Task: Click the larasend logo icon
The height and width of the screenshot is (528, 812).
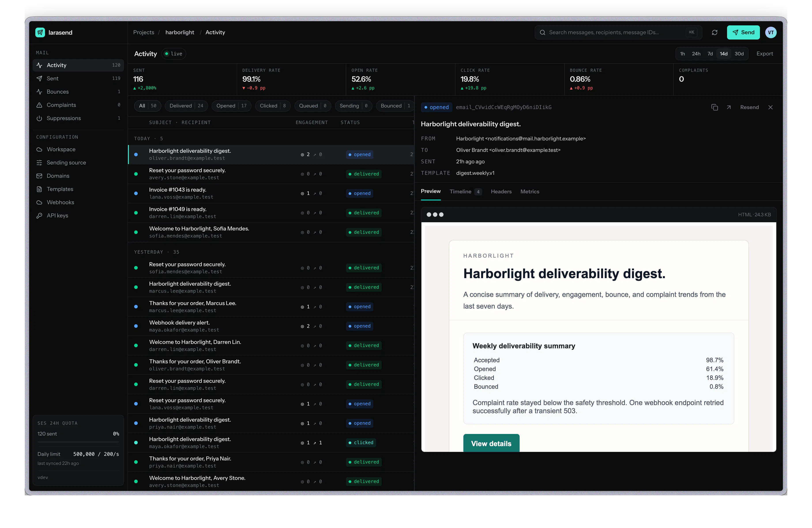Action: click(40, 32)
